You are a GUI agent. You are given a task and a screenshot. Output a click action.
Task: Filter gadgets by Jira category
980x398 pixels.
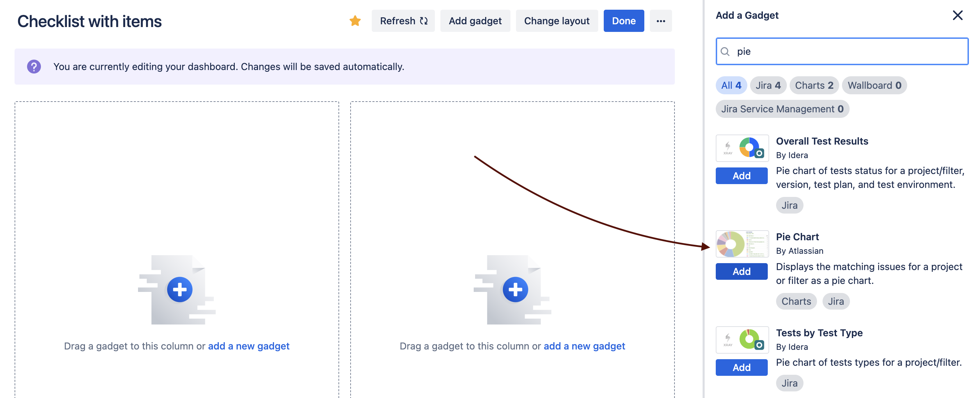[x=768, y=85]
